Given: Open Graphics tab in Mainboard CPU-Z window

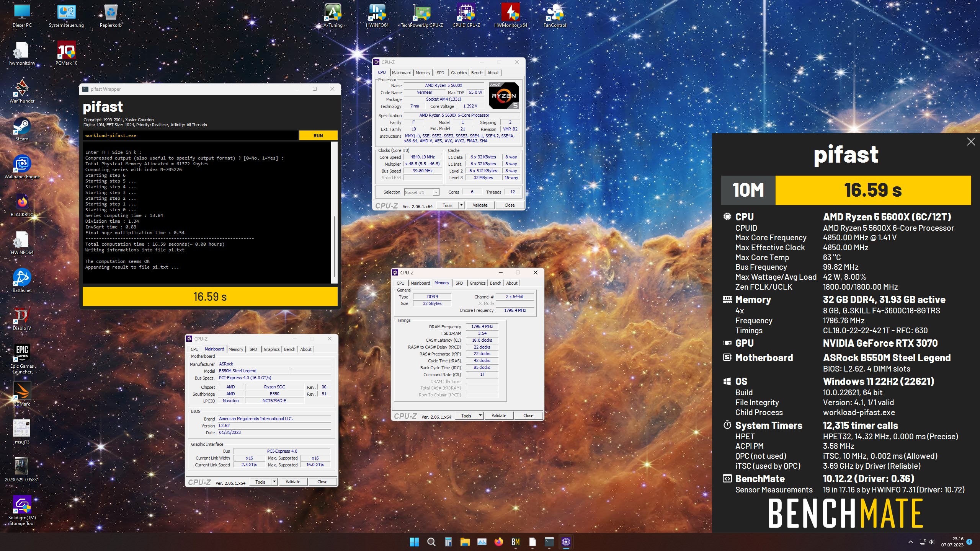Looking at the screenshot, I should point(272,349).
